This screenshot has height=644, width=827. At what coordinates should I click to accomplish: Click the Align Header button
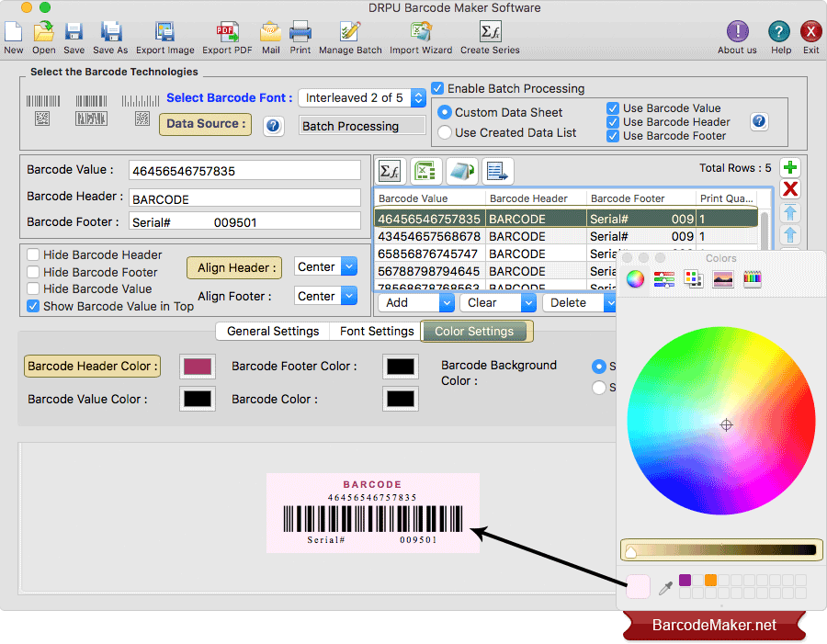[x=234, y=267]
